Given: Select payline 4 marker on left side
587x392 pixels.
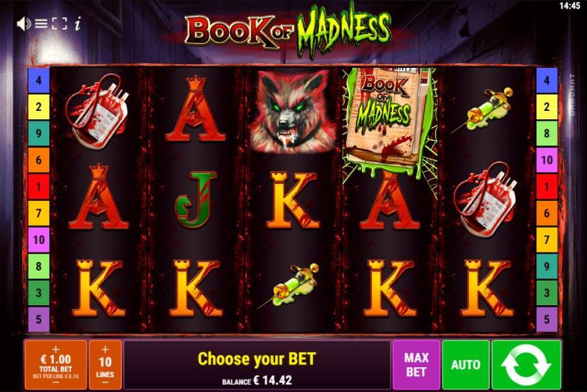Looking at the screenshot, I should pyautogui.click(x=38, y=80).
